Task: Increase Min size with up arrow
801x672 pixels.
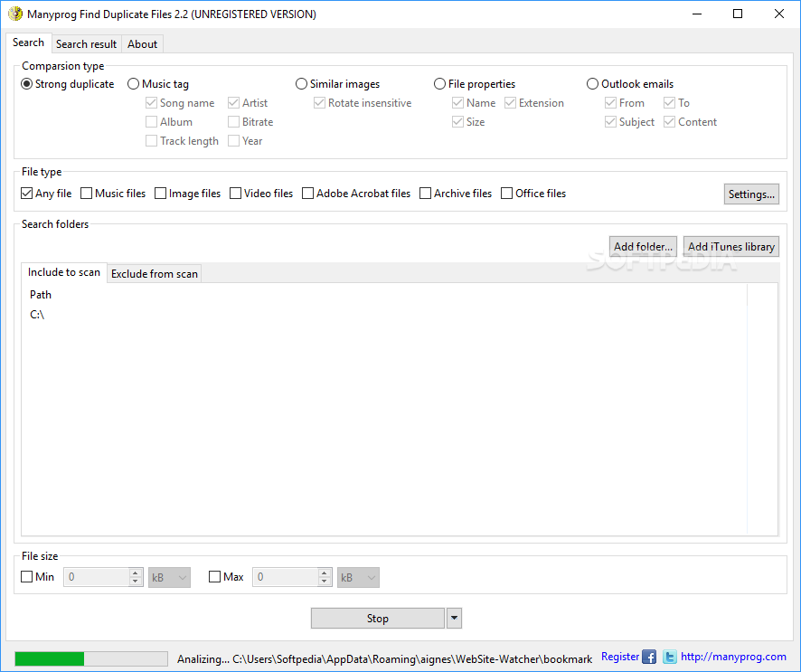Action: click(136, 573)
